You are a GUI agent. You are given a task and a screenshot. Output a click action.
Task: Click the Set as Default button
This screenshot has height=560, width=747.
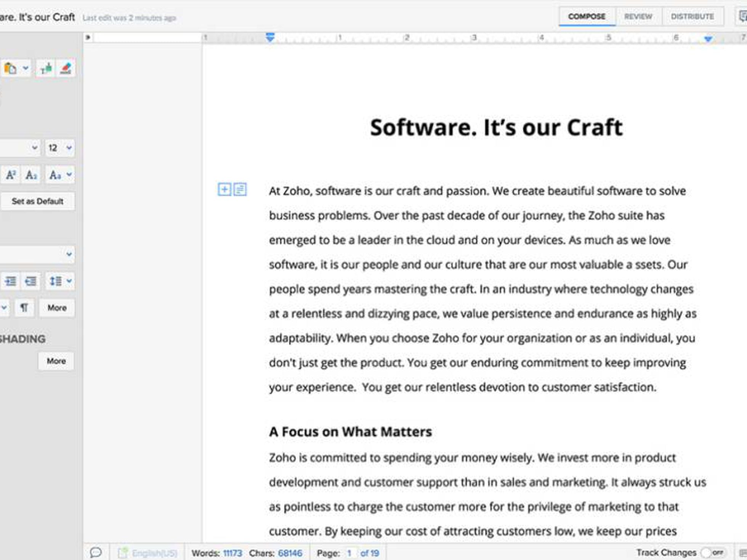[37, 201]
